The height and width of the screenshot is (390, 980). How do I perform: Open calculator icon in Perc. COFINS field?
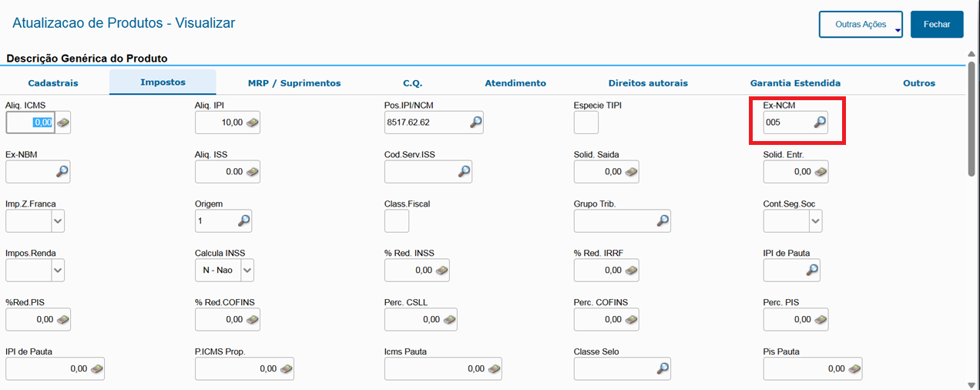tap(631, 319)
